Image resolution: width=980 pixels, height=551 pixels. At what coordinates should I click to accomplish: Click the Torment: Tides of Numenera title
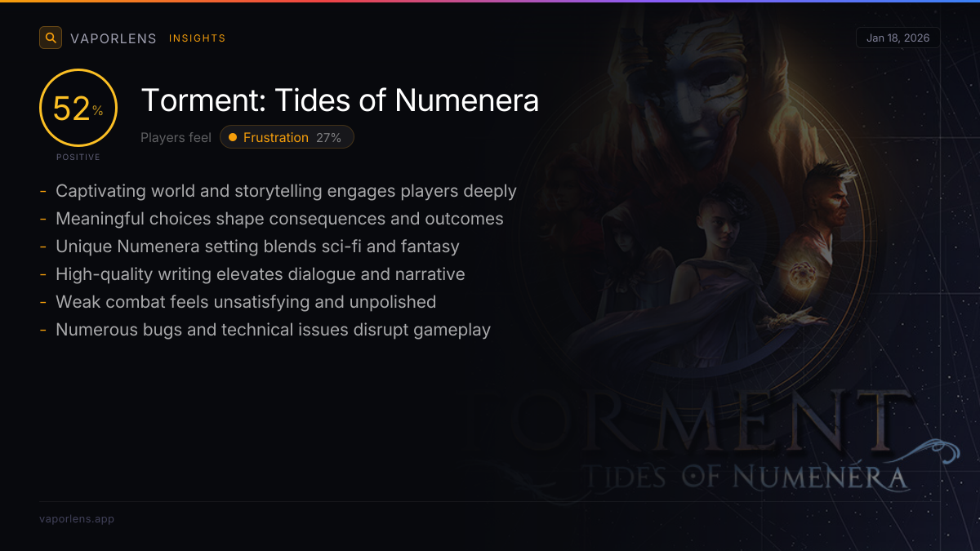coord(340,100)
